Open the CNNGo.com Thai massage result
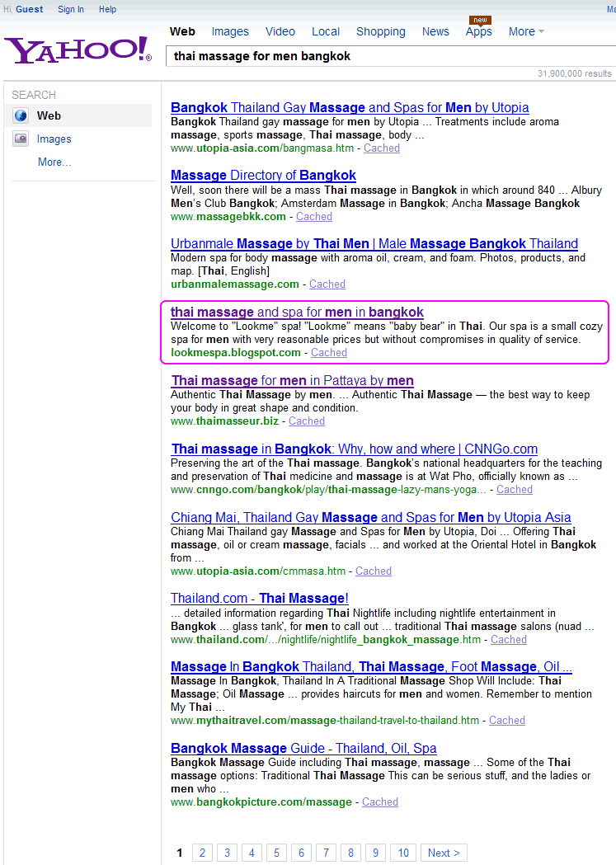Viewport: 616px width, 865px height. point(355,449)
